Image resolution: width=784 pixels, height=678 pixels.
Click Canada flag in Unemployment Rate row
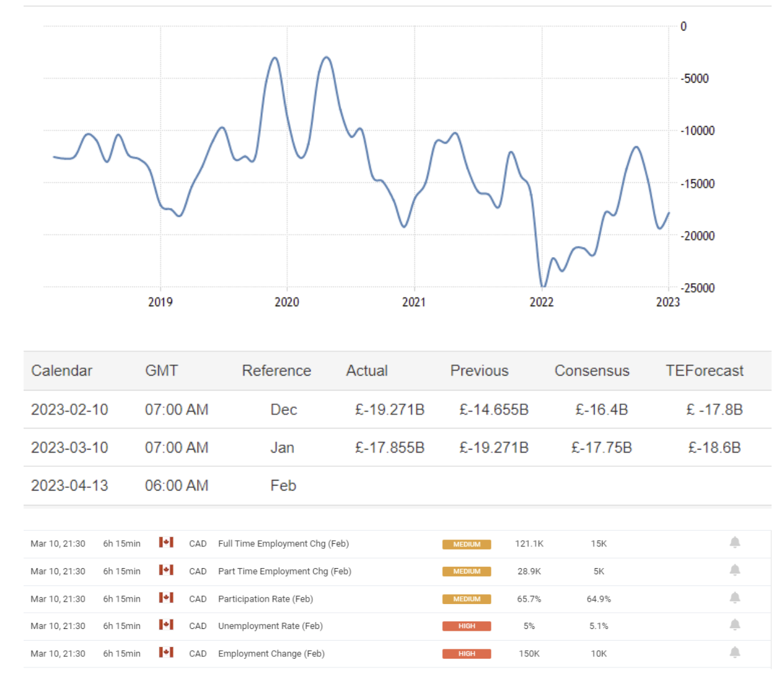[x=166, y=625]
